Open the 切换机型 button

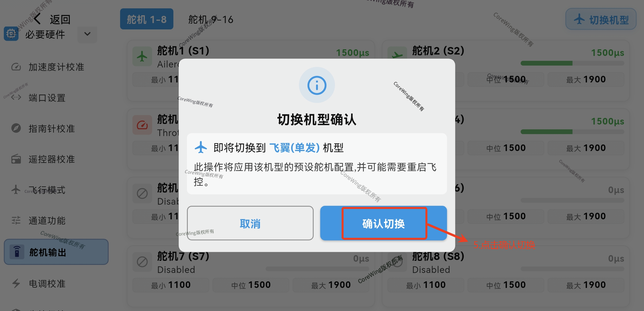[601, 19]
